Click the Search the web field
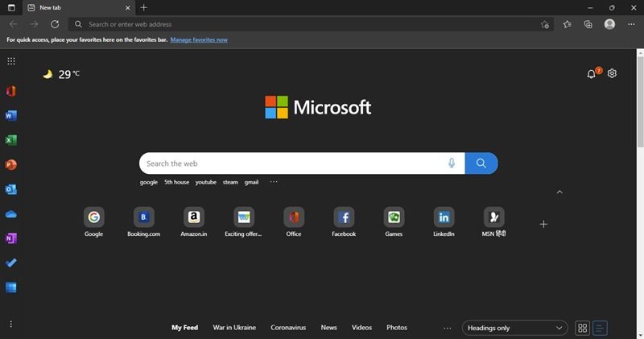Screen dimensions: 644x339 pos(302,163)
